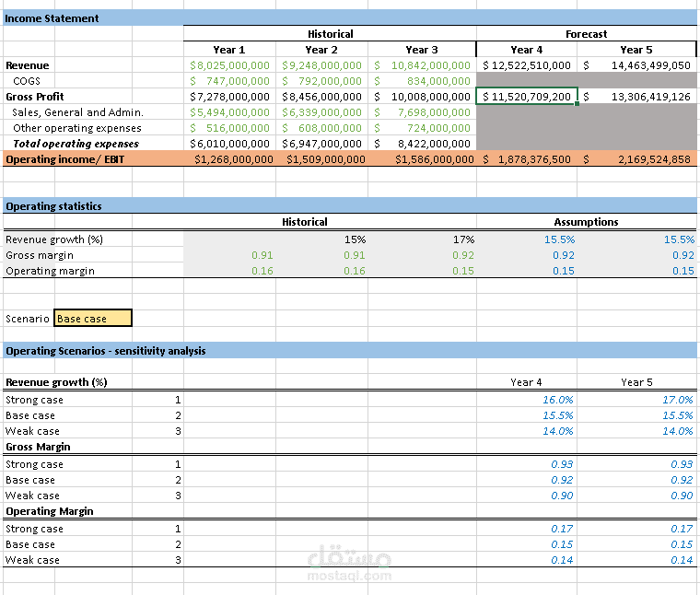
Task: Select historical revenue growth 17%
Action: (464, 239)
